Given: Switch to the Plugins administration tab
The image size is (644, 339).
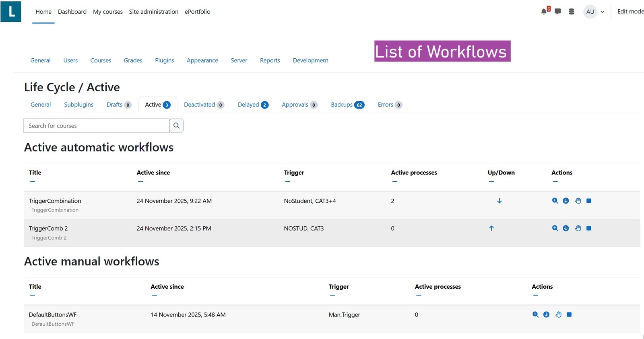Looking at the screenshot, I should pyautogui.click(x=165, y=60).
